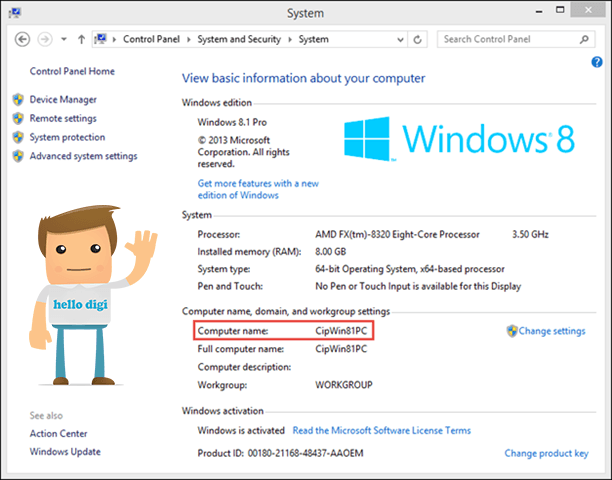The height and width of the screenshot is (480, 612).
Task: Close the System window
Action: pyautogui.click(x=588, y=11)
